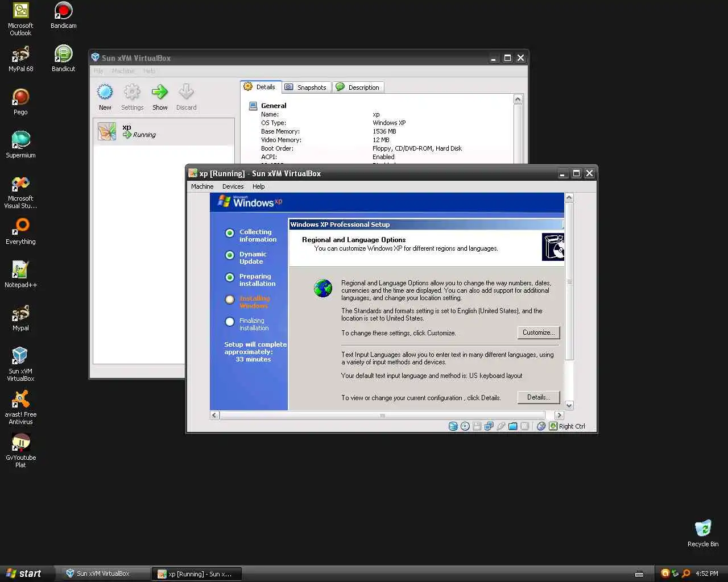The height and width of the screenshot is (582, 728).
Task: Click the 'General' section heading in Details
Action: pyautogui.click(x=274, y=106)
